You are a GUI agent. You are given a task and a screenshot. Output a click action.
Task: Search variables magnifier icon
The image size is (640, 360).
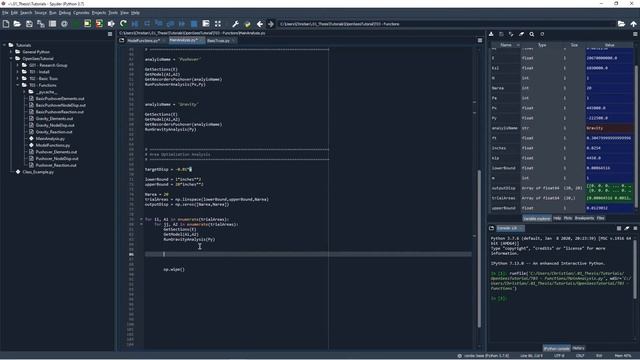[x=532, y=34]
